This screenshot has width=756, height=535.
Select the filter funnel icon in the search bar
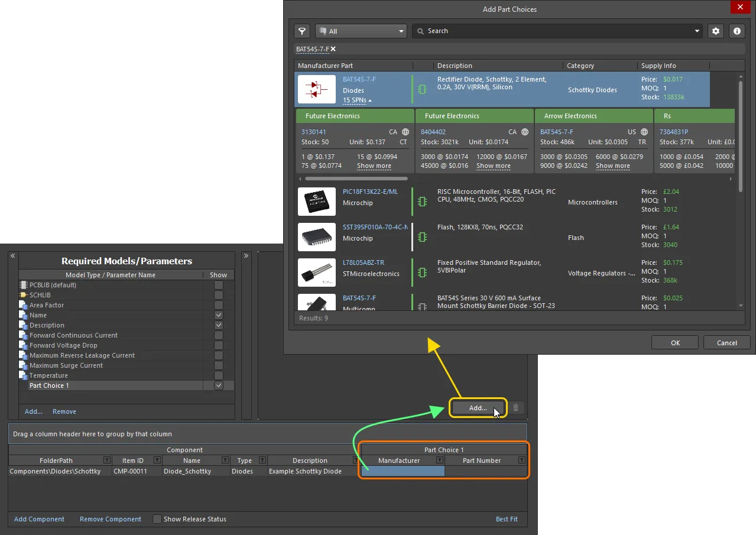(x=301, y=31)
